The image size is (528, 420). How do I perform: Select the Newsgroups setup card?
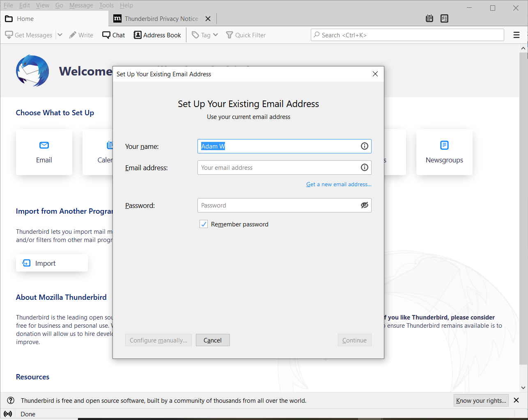pyautogui.click(x=444, y=152)
